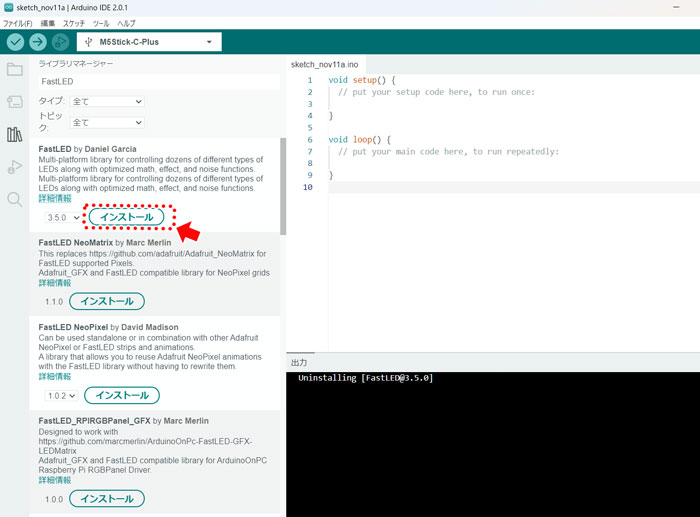Viewport: 700px width, 517px height.
Task: Open the Library Manager books icon
Action: click(15, 134)
